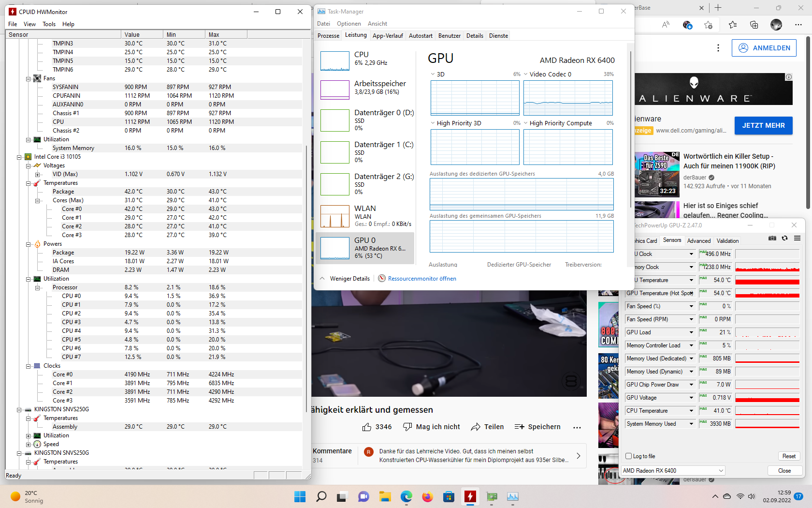Image resolution: width=812 pixels, height=508 pixels.
Task: Click the thumbs-up like icon on the video
Action: (367, 427)
